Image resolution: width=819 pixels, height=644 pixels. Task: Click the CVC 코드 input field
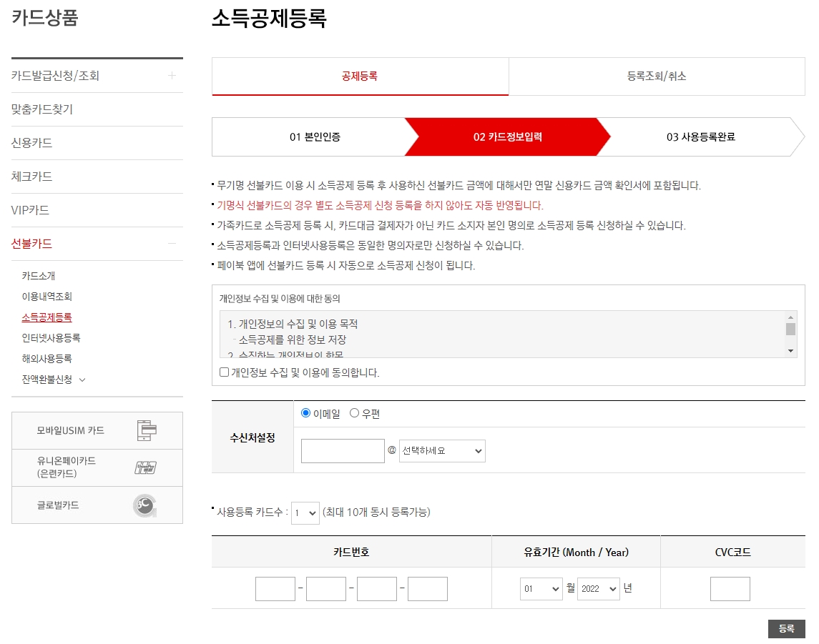pos(729,588)
